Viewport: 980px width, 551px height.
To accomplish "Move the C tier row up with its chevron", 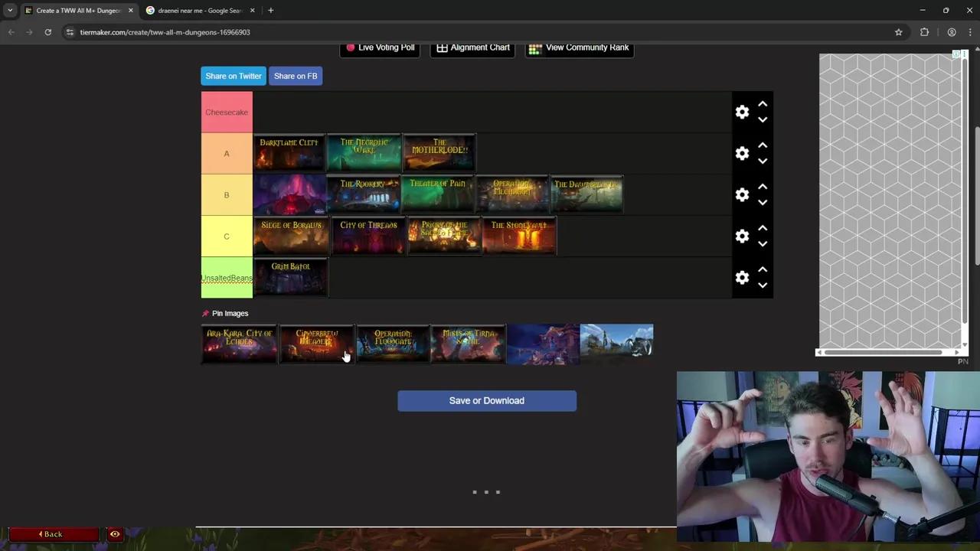I will (762, 227).
